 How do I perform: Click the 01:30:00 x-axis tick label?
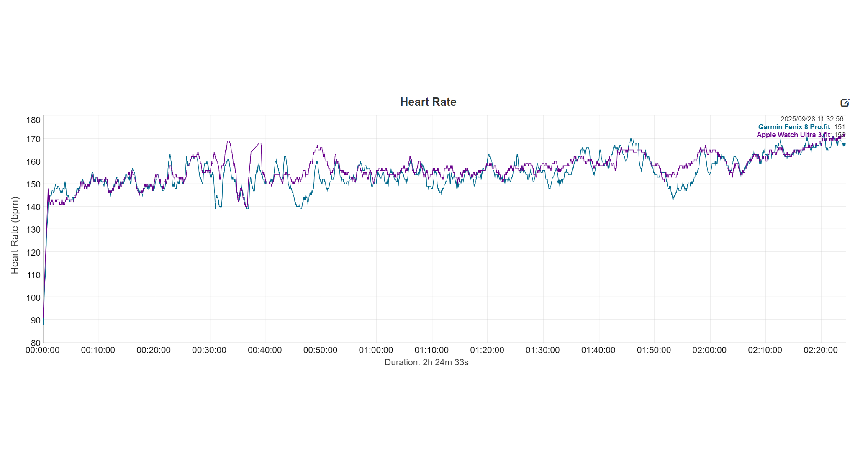(x=542, y=350)
